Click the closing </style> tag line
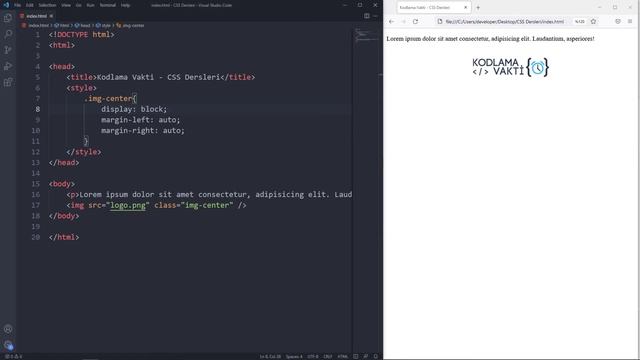 click(83, 152)
